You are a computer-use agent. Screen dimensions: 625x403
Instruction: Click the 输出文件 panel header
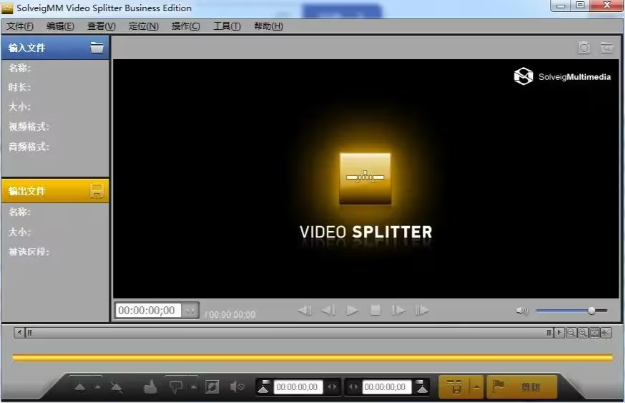(55, 191)
